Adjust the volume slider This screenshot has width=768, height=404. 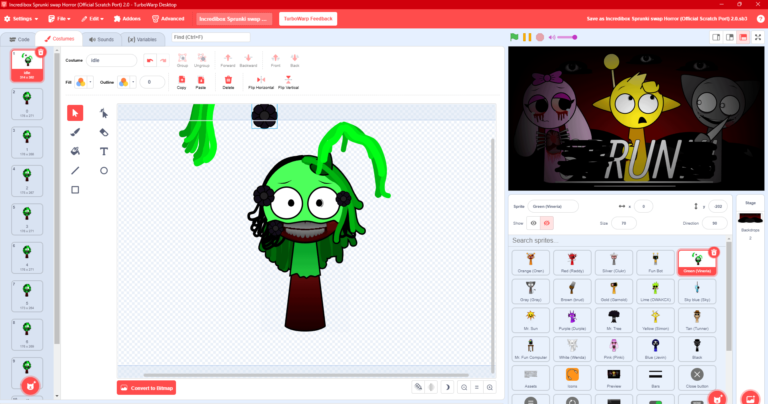tap(568, 37)
